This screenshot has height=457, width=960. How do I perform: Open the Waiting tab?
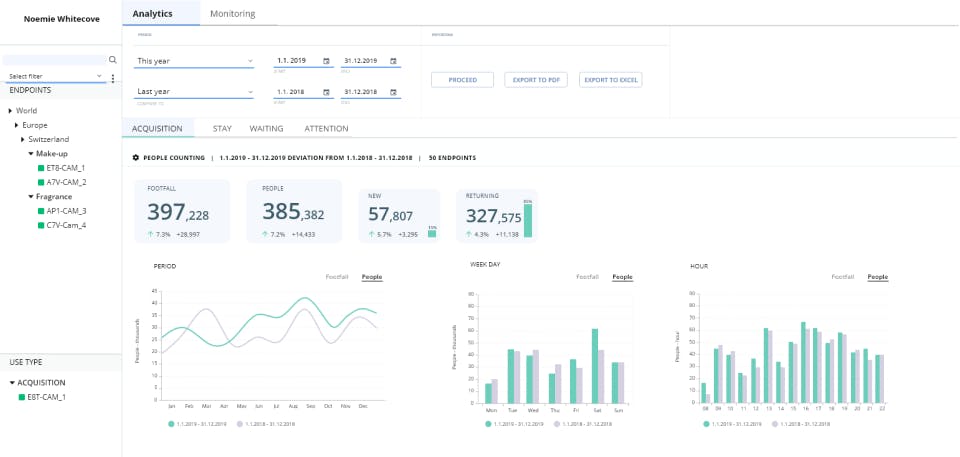pyautogui.click(x=266, y=129)
